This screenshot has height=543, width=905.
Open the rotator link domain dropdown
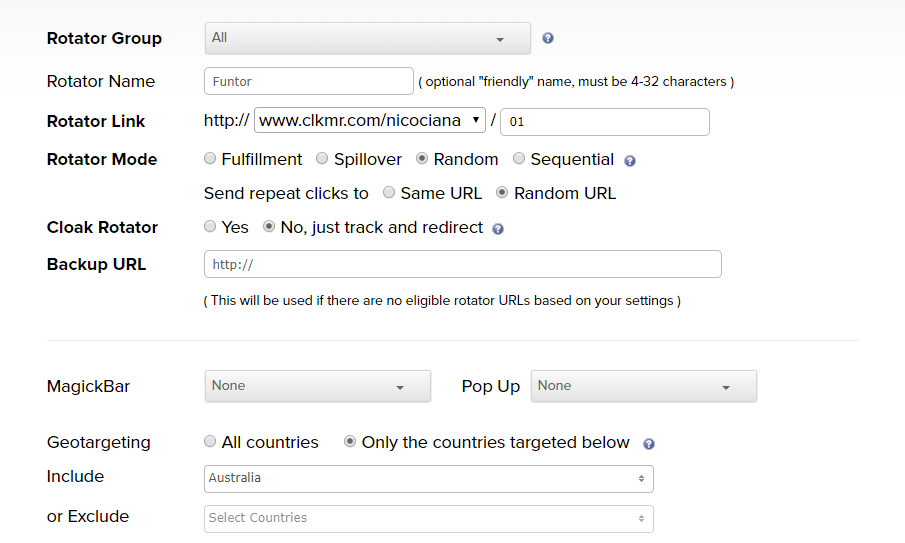click(369, 121)
